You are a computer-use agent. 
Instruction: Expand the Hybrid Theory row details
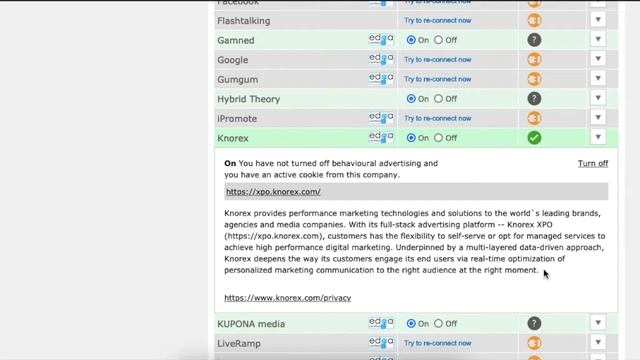point(598,98)
